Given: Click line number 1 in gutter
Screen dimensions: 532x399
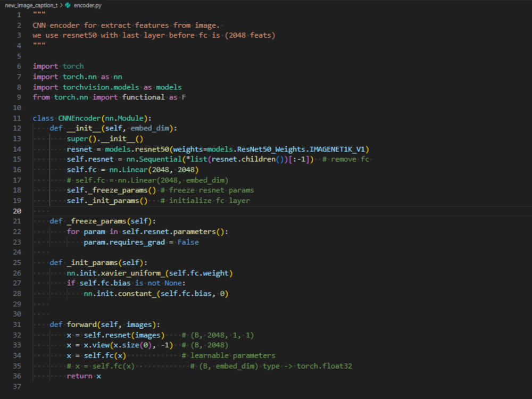Looking at the screenshot, I should pos(19,15).
